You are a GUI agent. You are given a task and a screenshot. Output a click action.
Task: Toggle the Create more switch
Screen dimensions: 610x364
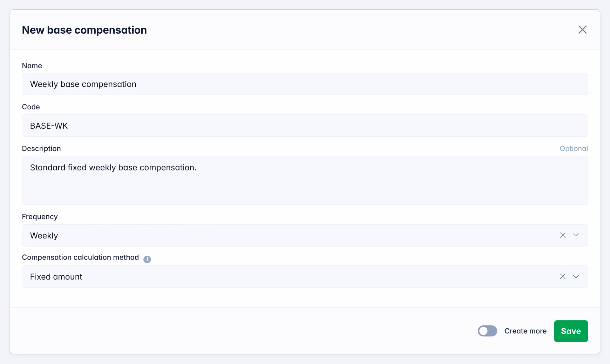tap(487, 331)
